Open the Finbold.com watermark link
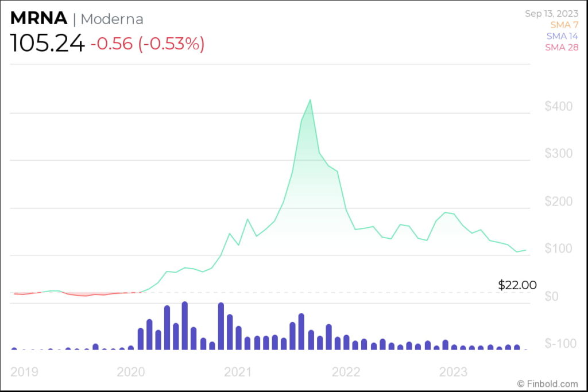 tap(547, 383)
